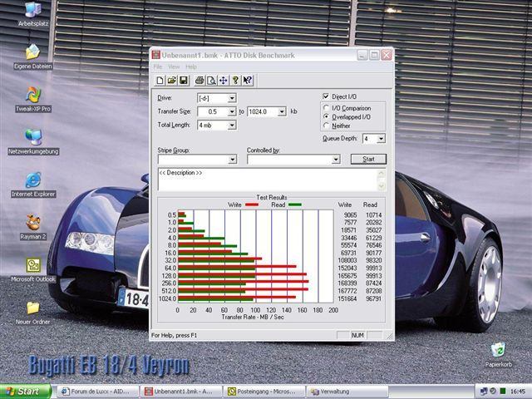
Task: Open Rayman 2 desktop icon
Action: coord(33,227)
